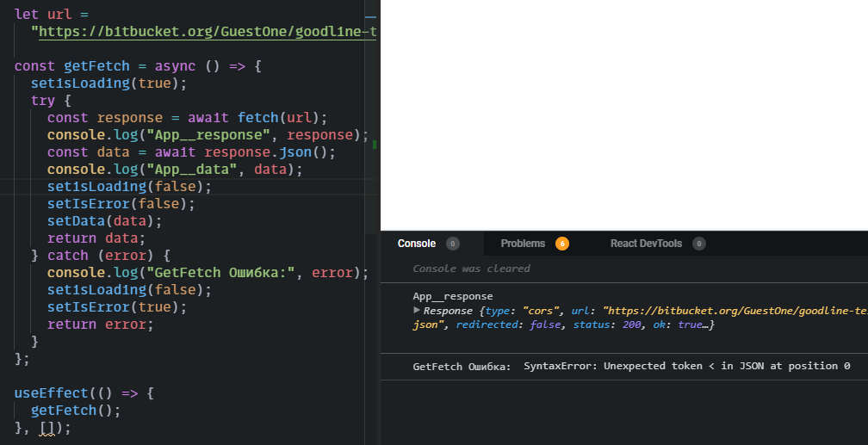
Task: Click the orange Problems count badge
Action: 561,244
